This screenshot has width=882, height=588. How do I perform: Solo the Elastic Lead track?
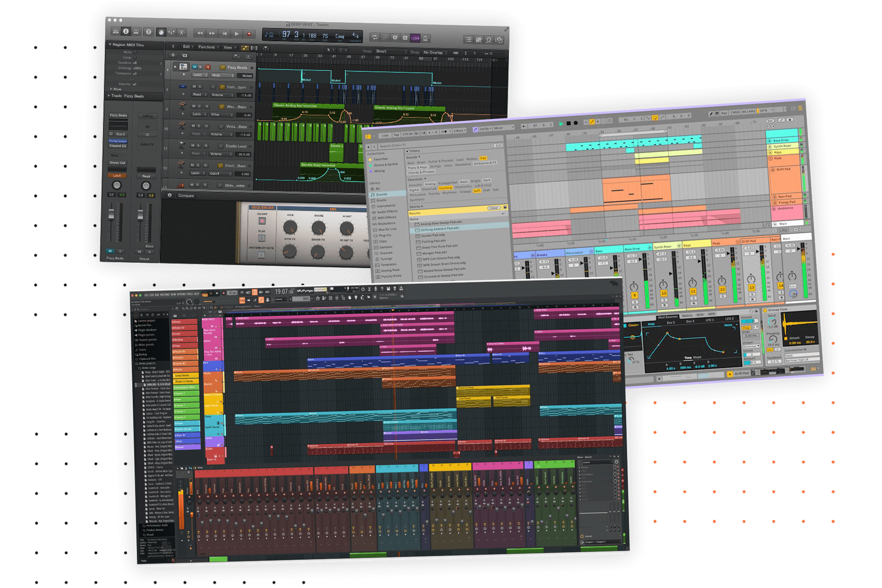pos(198,146)
